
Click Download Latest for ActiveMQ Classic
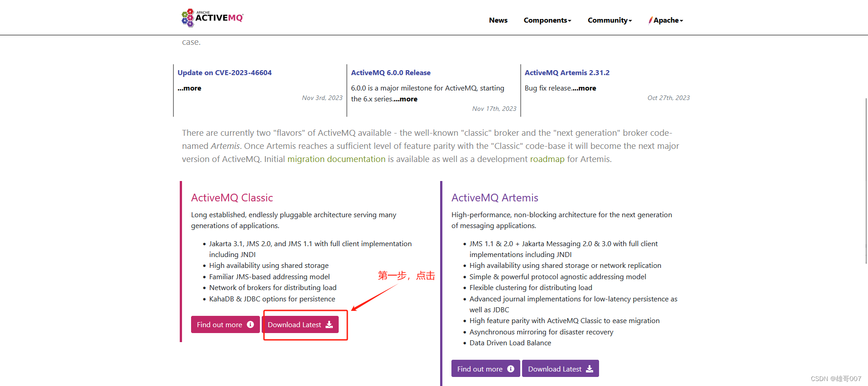coord(300,324)
